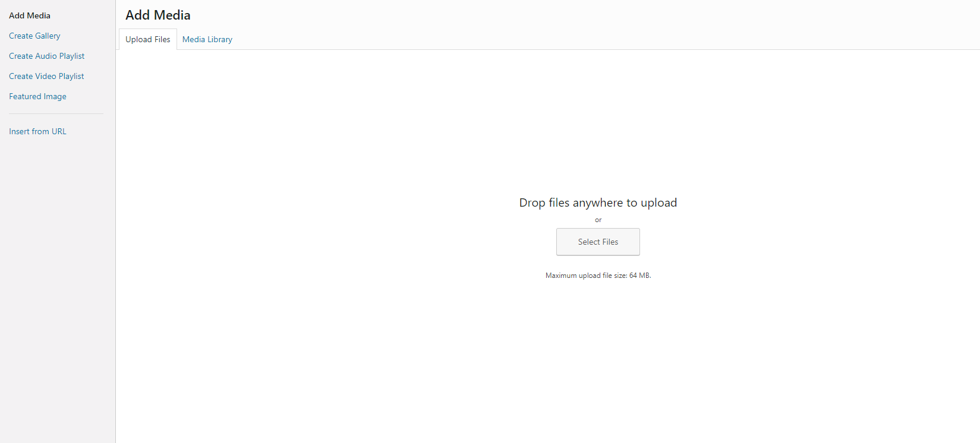This screenshot has height=443, width=980.
Task: Click the Maximum upload file size notice
Action: [x=598, y=276]
